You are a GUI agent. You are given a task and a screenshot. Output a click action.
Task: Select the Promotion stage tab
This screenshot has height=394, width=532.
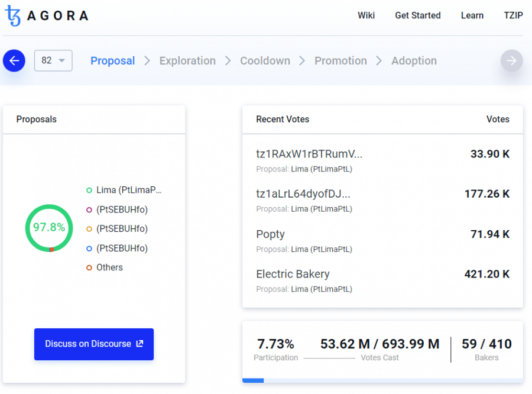click(340, 61)
